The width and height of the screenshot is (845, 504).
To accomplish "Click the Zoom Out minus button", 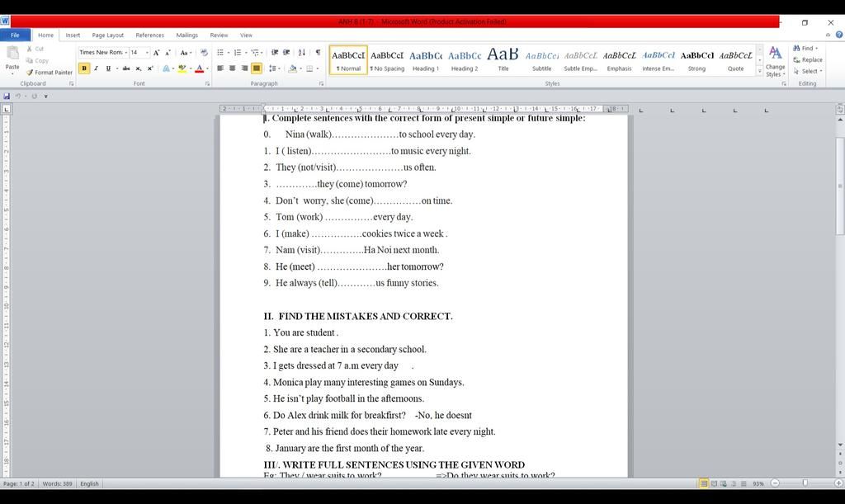I will click(775, 483).
